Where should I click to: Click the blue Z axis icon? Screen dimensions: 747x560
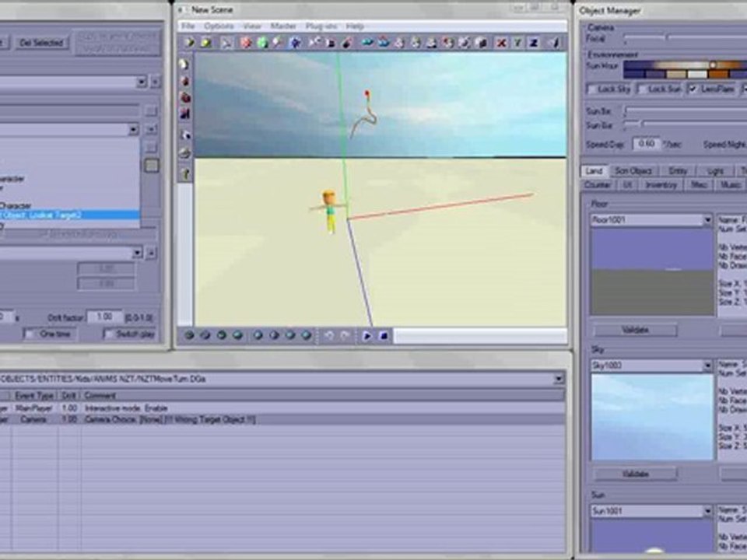[x=534, y=43]
